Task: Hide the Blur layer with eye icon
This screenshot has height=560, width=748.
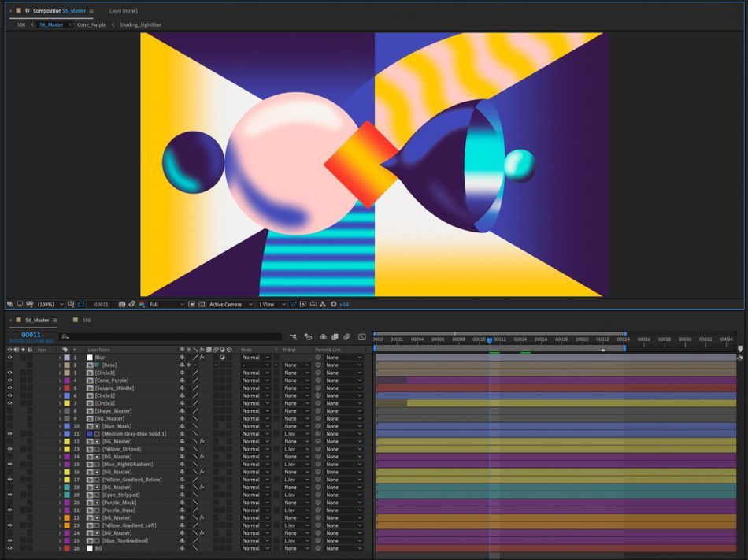Action: pos(10,358)
